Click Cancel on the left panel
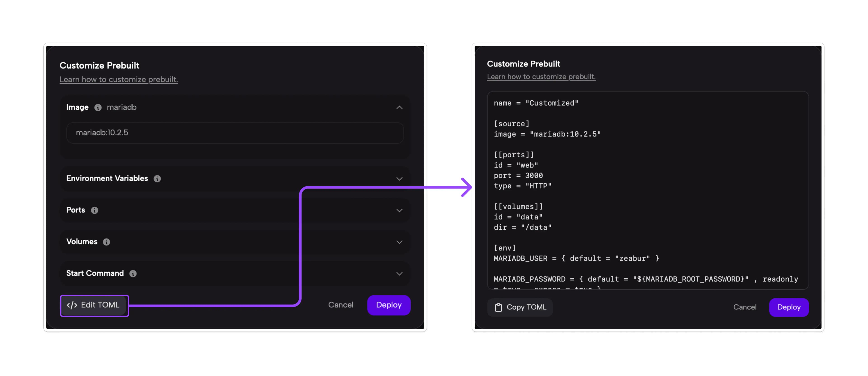 pyautogui.click(x=340, y=305)
